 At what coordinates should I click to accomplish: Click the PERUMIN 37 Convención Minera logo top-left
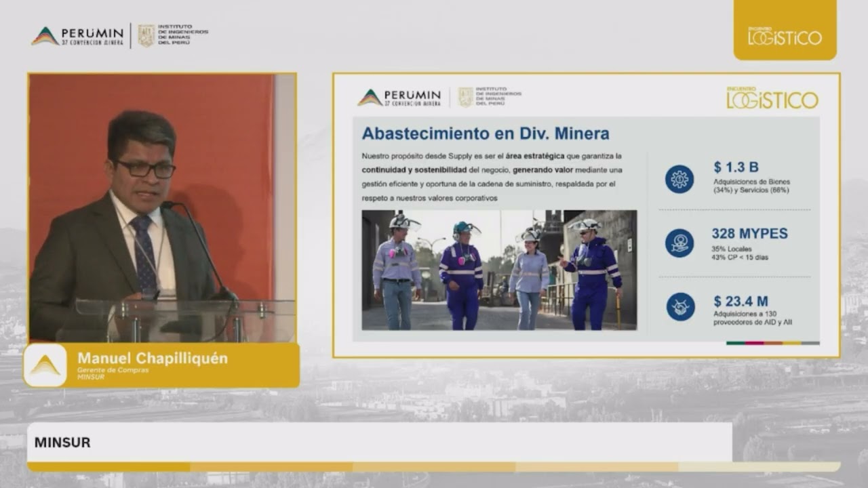pos(77,37)
